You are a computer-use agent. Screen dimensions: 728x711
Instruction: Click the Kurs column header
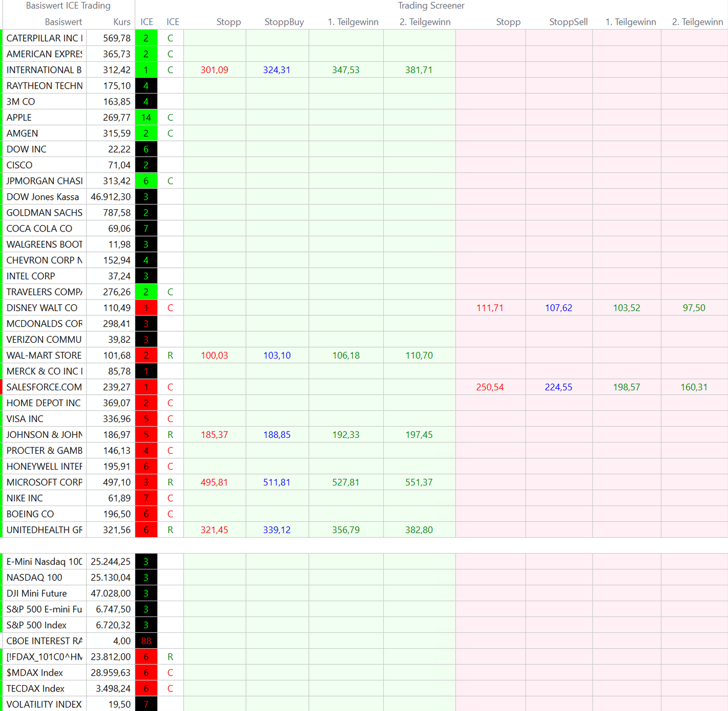121,22
